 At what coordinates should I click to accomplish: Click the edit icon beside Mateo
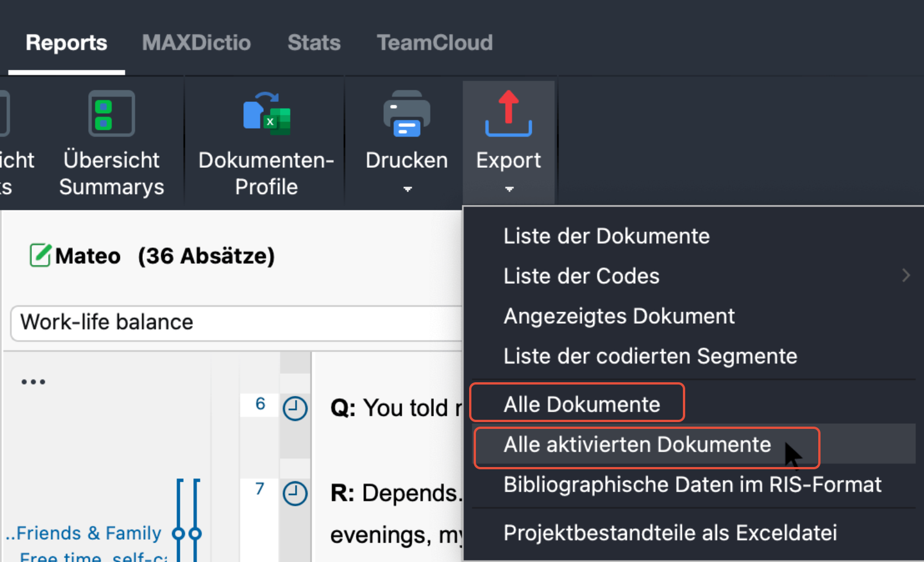40,255
